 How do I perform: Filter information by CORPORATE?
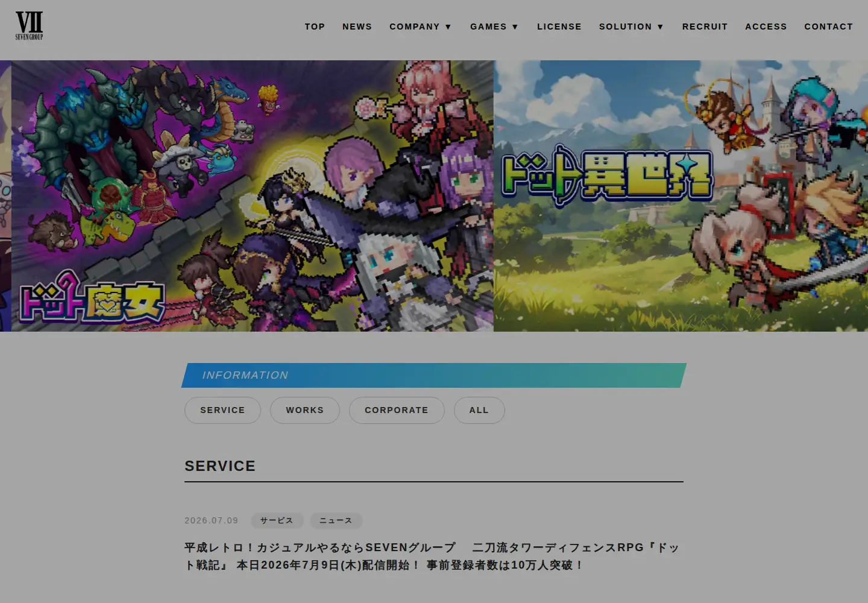pyautogui.click(x=397, y=410)
